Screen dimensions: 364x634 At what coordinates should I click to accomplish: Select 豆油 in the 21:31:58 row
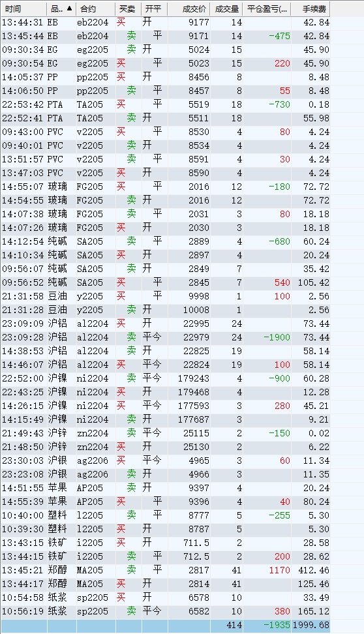point(57,296)
